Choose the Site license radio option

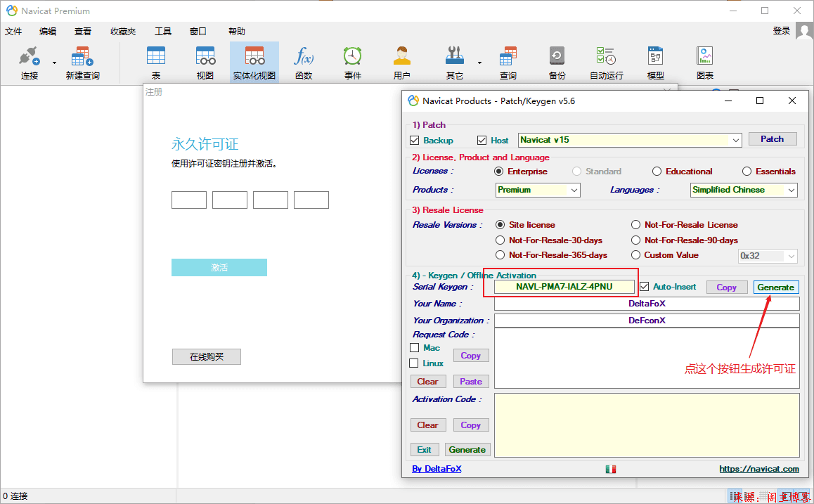pos(500,225)
